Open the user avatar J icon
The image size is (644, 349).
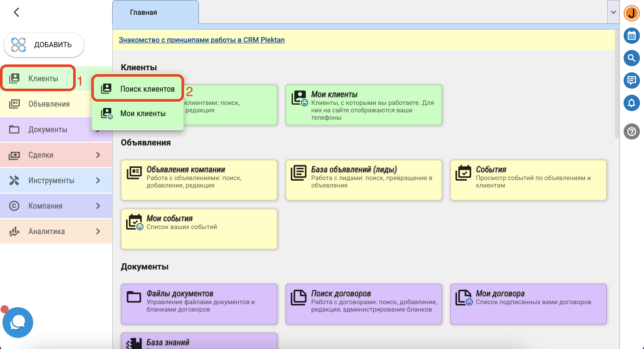[x=631, y=13]
